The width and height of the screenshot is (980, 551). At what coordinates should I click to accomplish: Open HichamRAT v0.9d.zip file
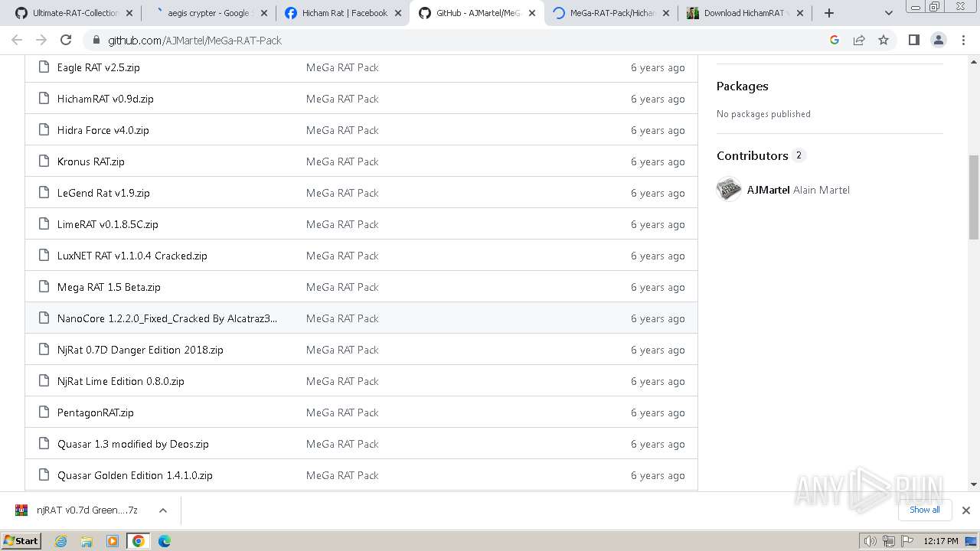[x=105, y=99]
